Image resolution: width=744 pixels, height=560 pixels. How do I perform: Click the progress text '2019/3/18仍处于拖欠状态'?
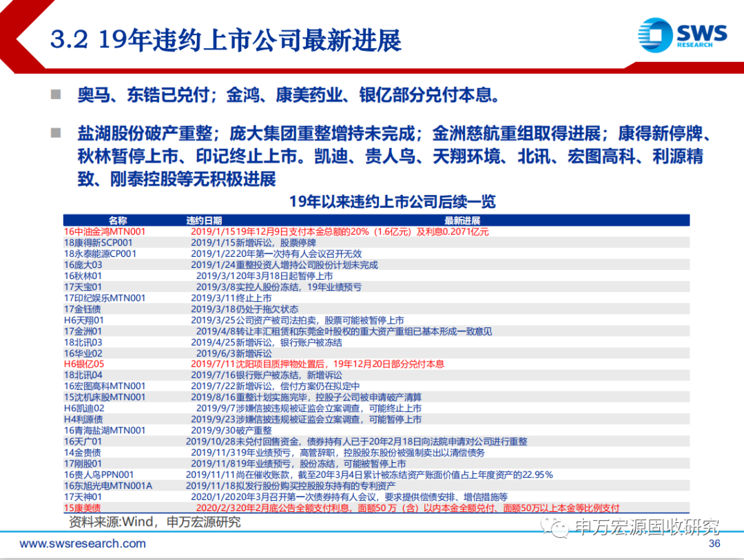pyautogui.click(x=245, y=309)
